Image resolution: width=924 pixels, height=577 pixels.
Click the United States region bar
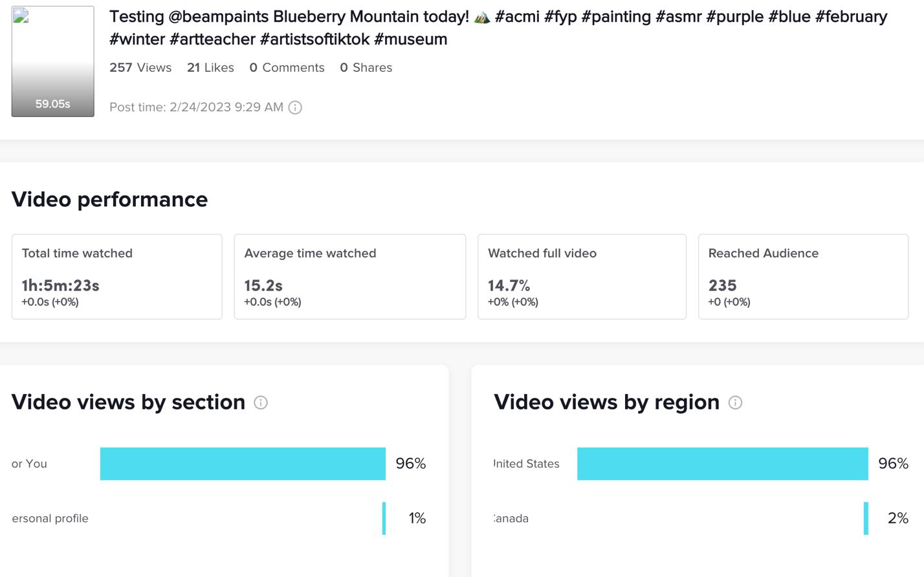point(722,464)
